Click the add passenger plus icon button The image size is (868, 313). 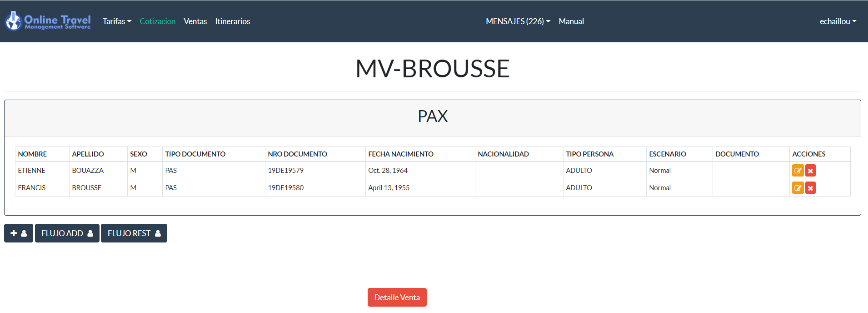tap(19, 233)
